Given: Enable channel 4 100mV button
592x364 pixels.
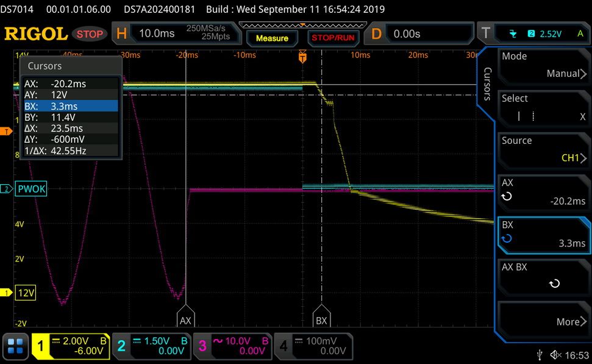Looking at the screenshot, I should coord(313,346).
